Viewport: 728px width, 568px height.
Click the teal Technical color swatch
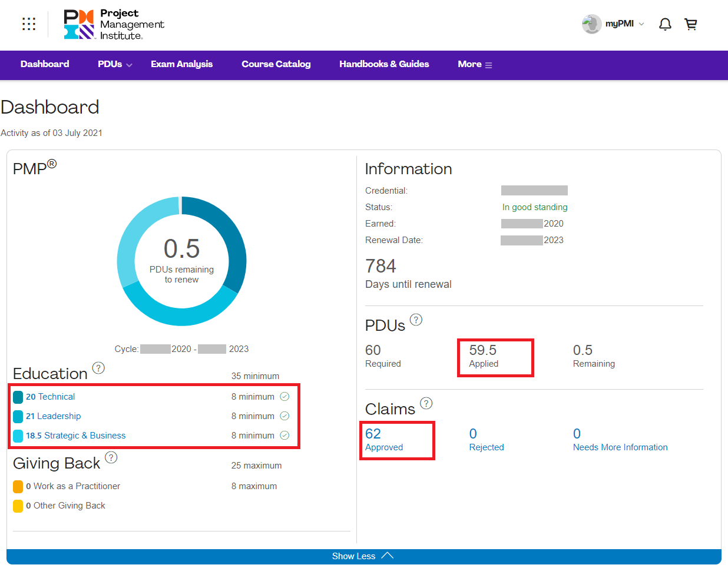18,397
